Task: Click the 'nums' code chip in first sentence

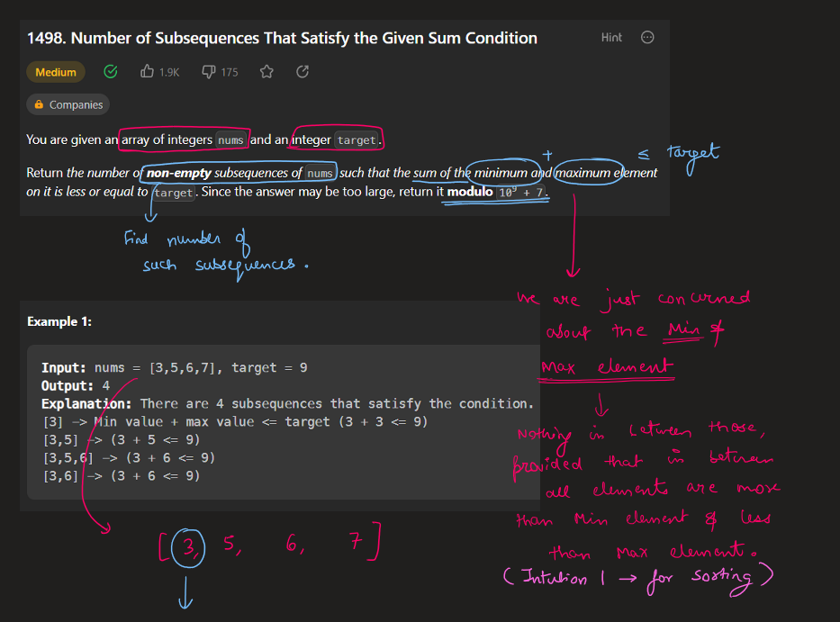Action: [230, 140]
